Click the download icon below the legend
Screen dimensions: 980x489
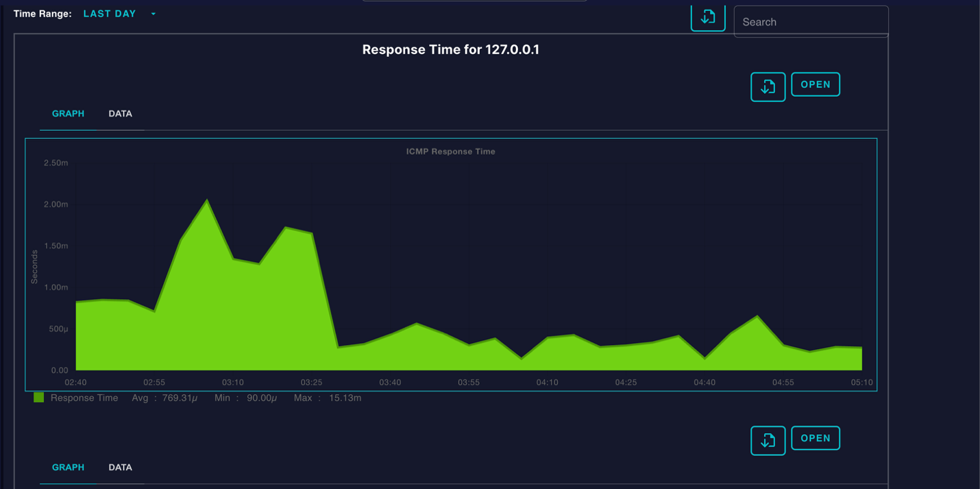(x=768, y=441)
